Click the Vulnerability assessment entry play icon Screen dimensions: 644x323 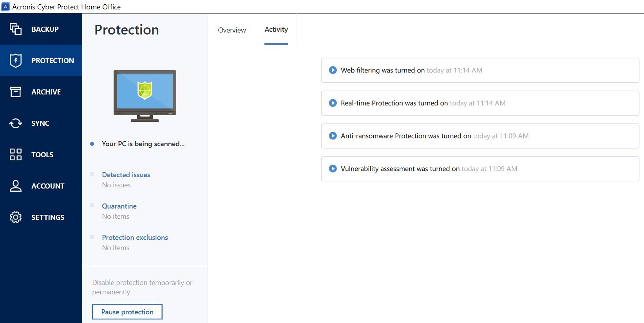point(333,169)
